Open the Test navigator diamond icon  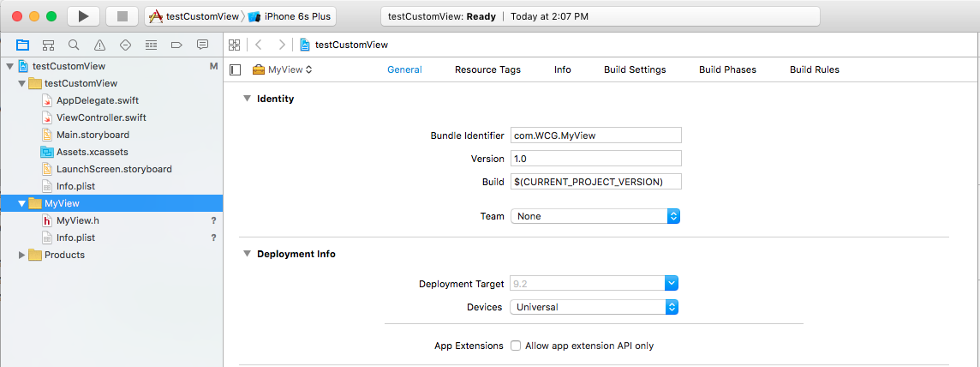coord(125,45)
